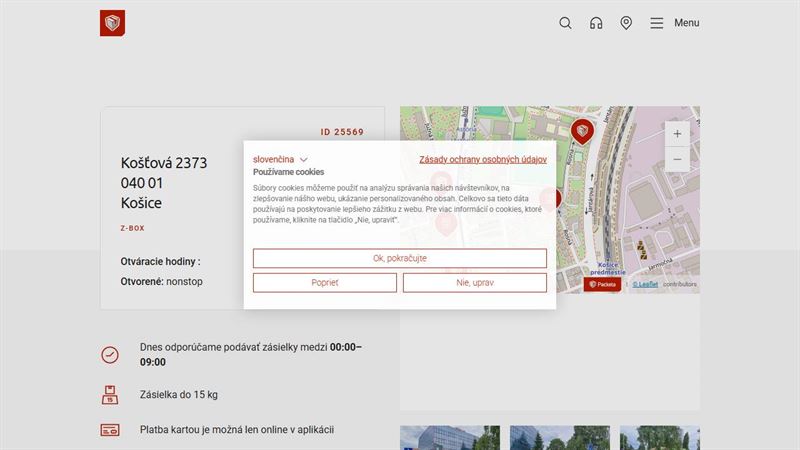Click the Menu label
The image size is (800, 450).
pyautogui.click(x=687, y=23)
